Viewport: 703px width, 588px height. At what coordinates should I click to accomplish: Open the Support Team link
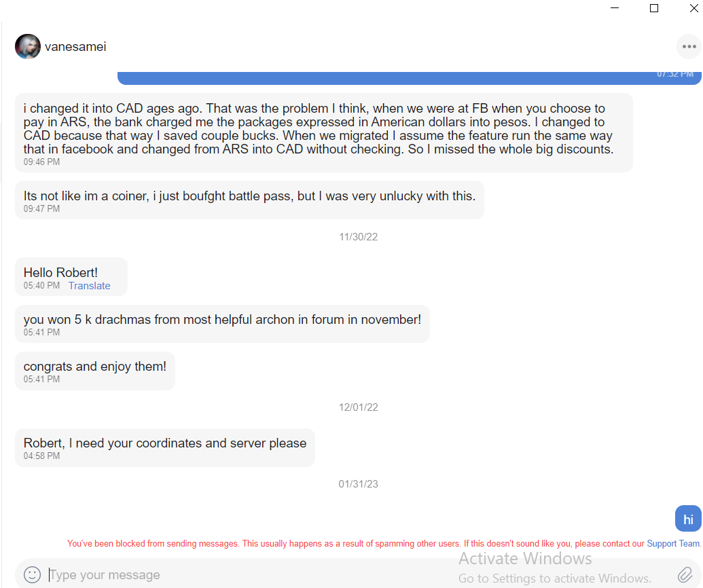click(x=673, y=544)
